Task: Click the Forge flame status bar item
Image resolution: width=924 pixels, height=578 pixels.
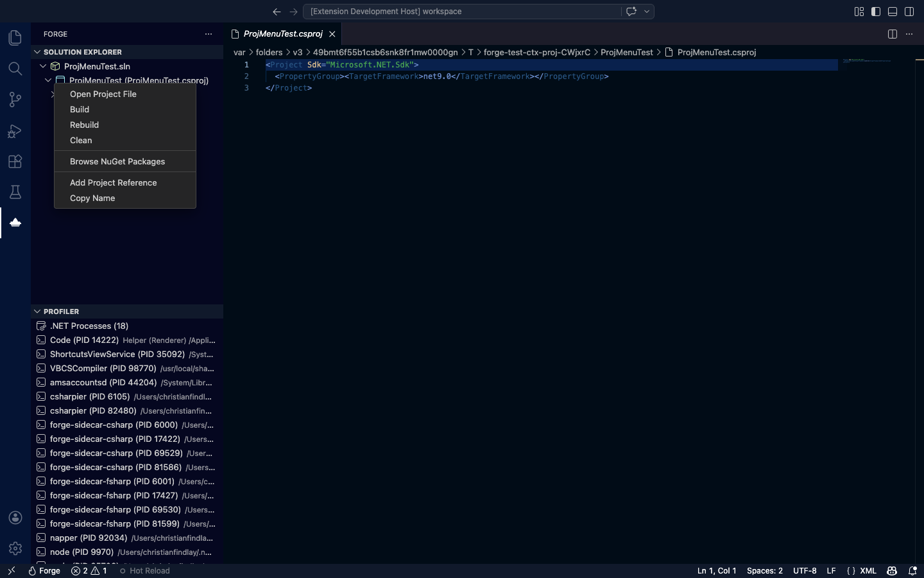Action: coord(44,570)
